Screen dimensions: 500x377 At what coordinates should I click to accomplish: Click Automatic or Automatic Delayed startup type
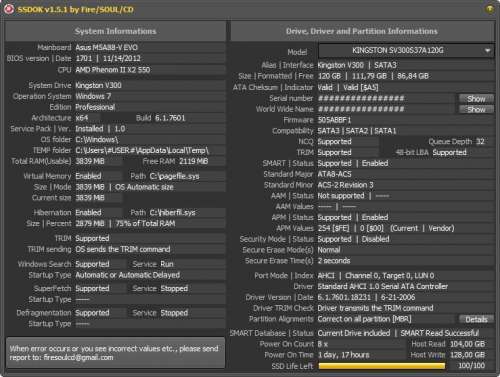128,275
